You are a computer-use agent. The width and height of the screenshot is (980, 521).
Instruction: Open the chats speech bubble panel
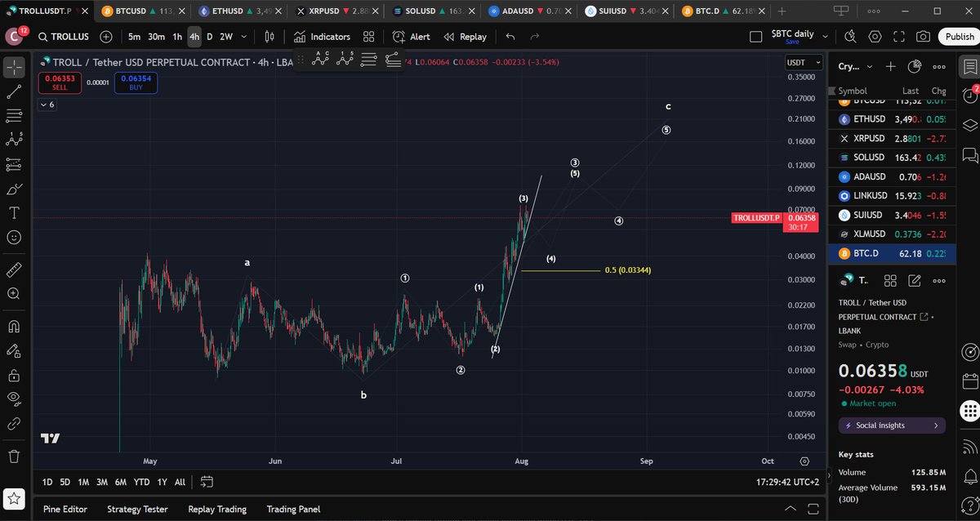pyautogui.click(x=969, y=154)
